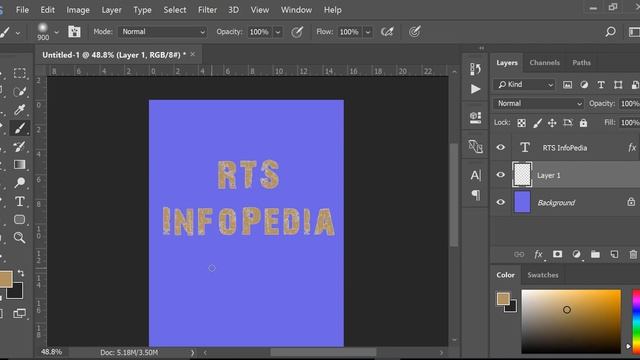Open the Character panel icon

click(476, 175)
